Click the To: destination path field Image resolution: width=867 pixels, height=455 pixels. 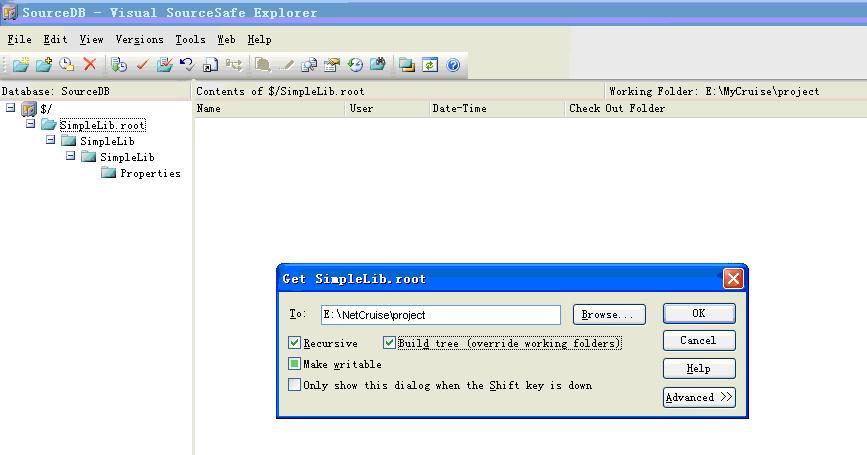[x=441, y=315]
